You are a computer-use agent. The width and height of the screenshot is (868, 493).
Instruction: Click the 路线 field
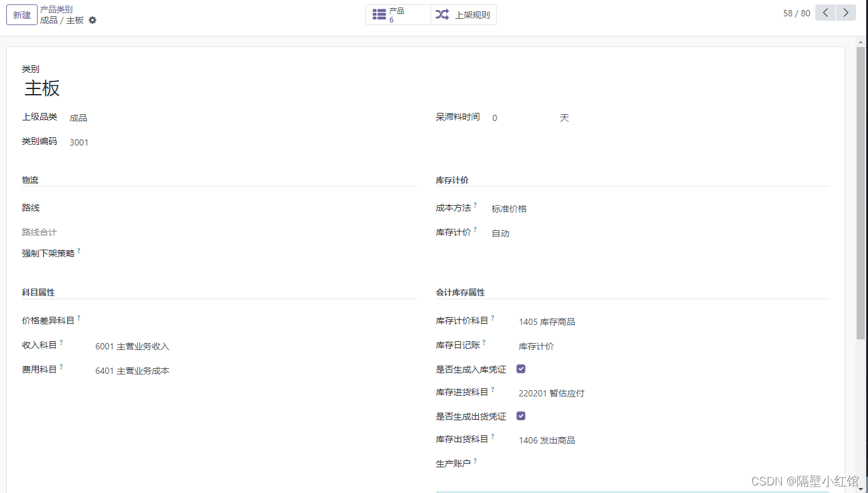coord(242,208)
